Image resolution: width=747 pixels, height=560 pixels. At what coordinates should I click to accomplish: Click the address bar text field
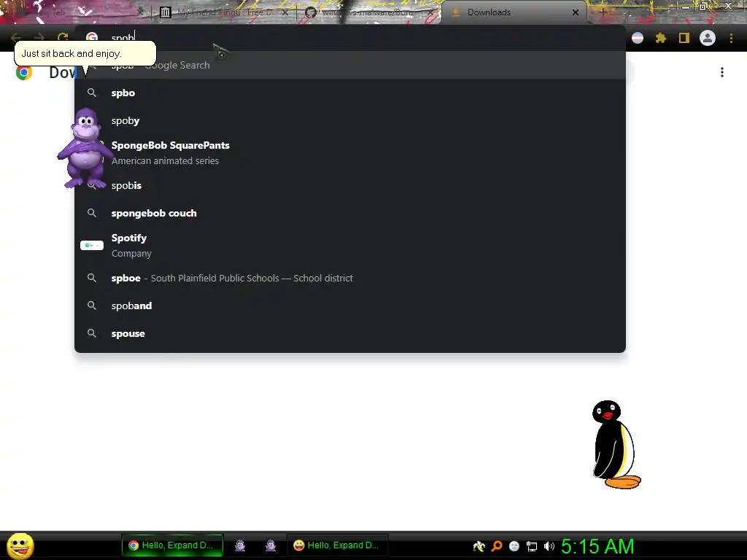click(x=350, y=38)
